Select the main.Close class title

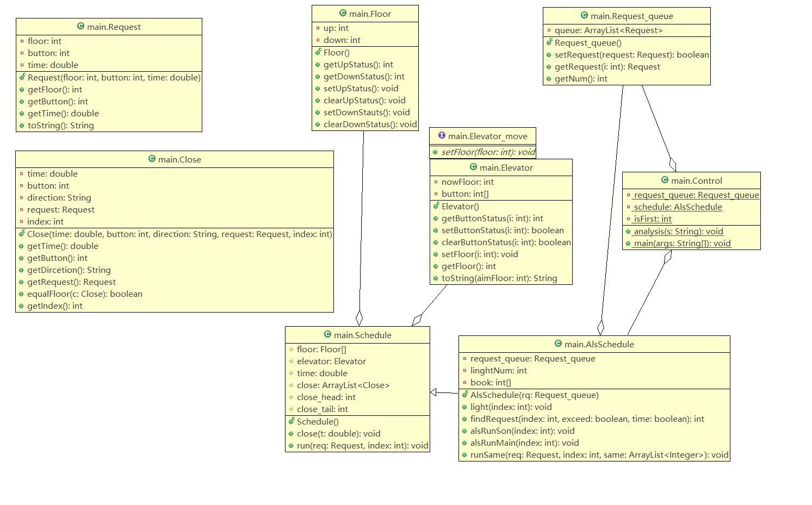[179, 159]
